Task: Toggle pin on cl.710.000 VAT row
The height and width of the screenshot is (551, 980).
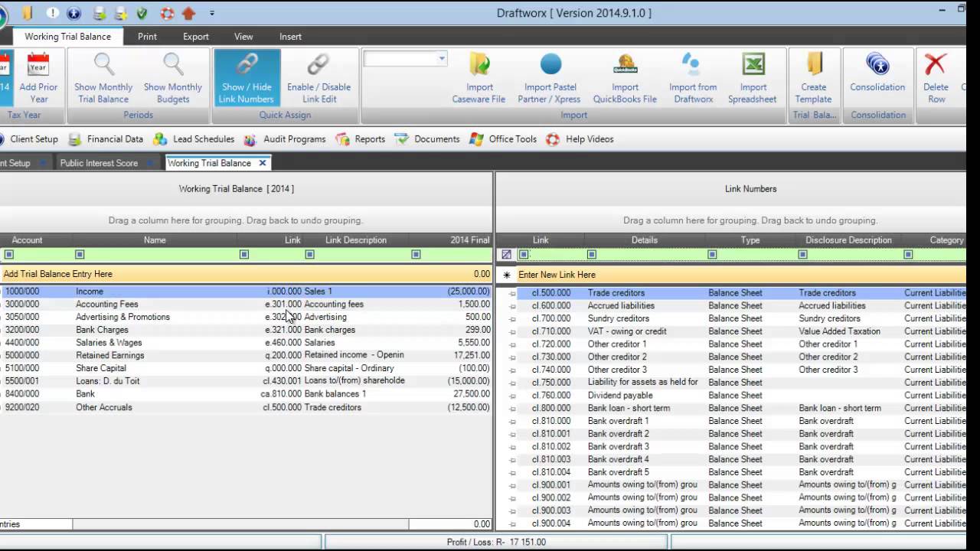Action: (512, 331)
